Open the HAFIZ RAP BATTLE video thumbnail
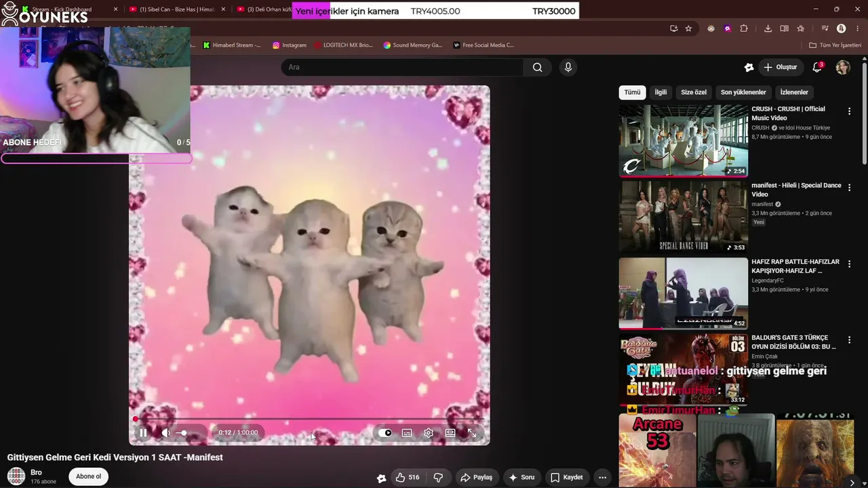This screenshot has width=868, height=488. pos(684,293)
